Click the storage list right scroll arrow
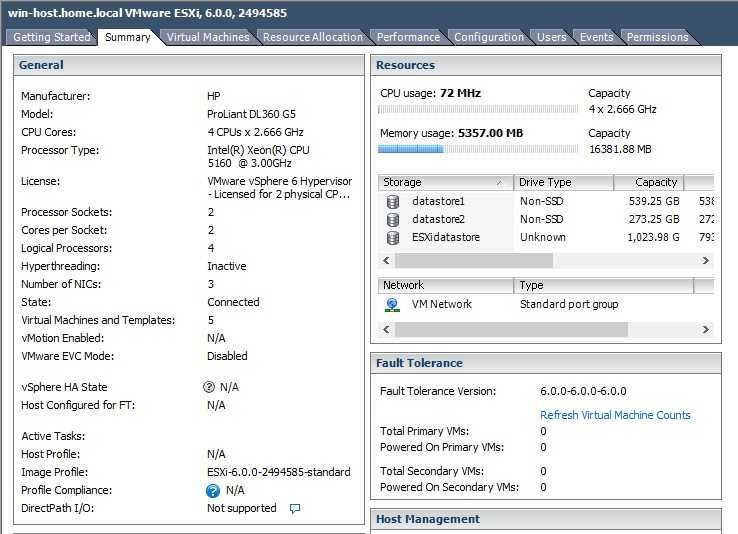Screen dimensions: 738x534 click(706, 261)
